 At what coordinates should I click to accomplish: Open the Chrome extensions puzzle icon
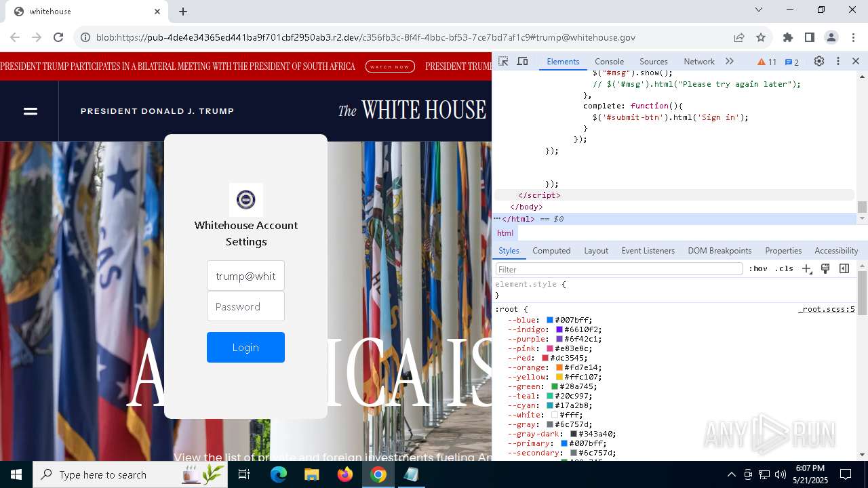pos(788,37)
